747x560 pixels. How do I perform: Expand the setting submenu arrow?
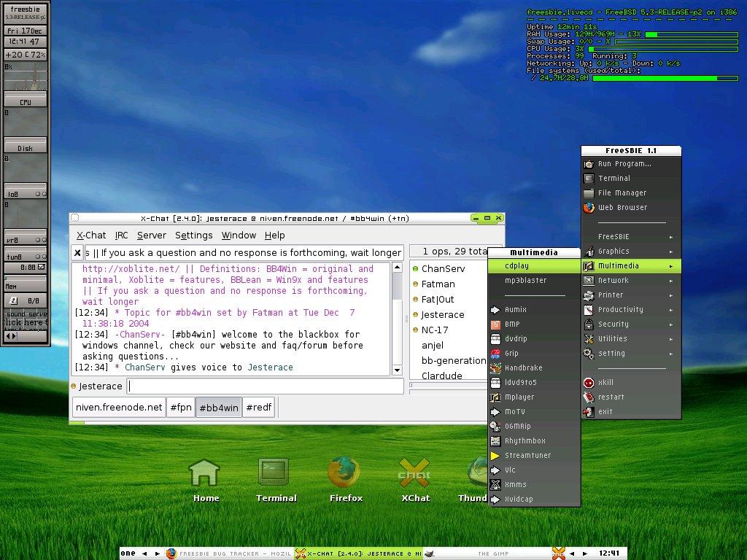(671, 354)
